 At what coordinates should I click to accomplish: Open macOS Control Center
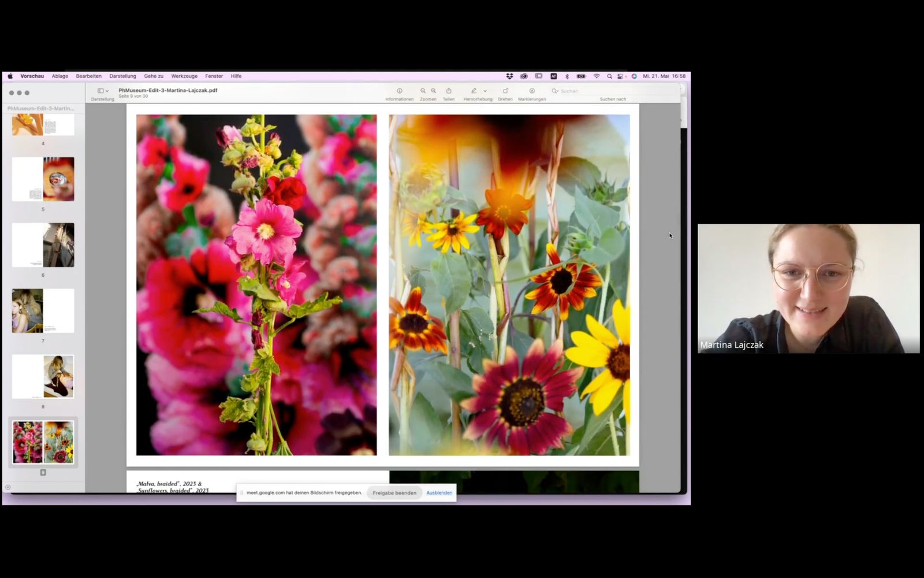point(621,76)
